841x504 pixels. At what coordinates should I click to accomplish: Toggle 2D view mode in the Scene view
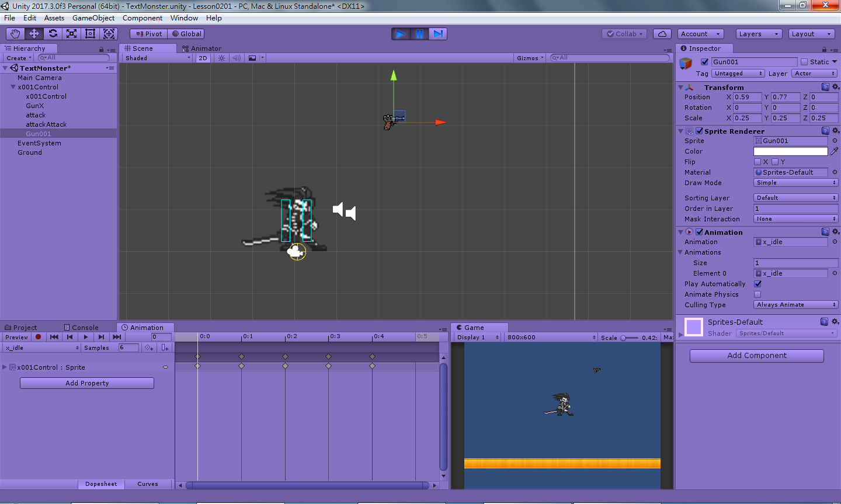pyautogui.click(x=203, y=58)
